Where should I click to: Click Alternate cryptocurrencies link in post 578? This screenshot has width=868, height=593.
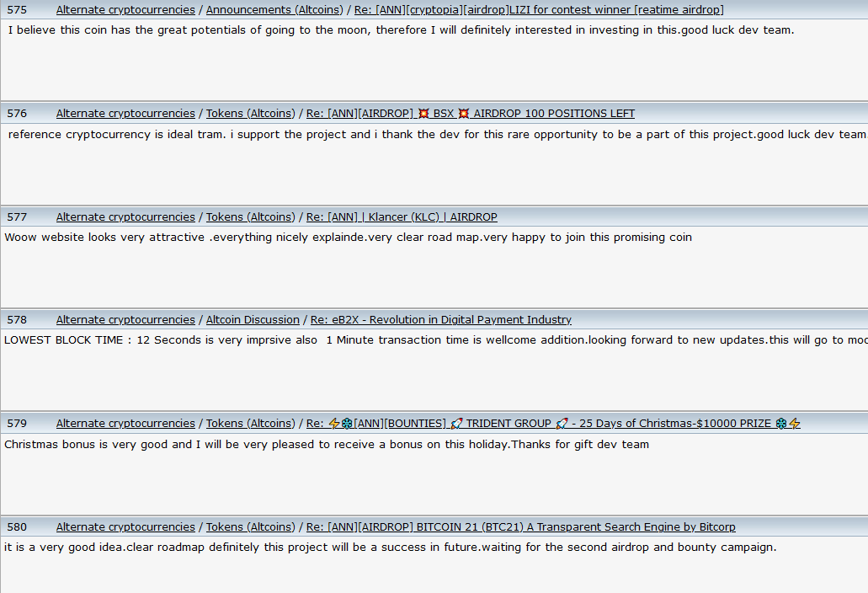[x=125, y=320]
